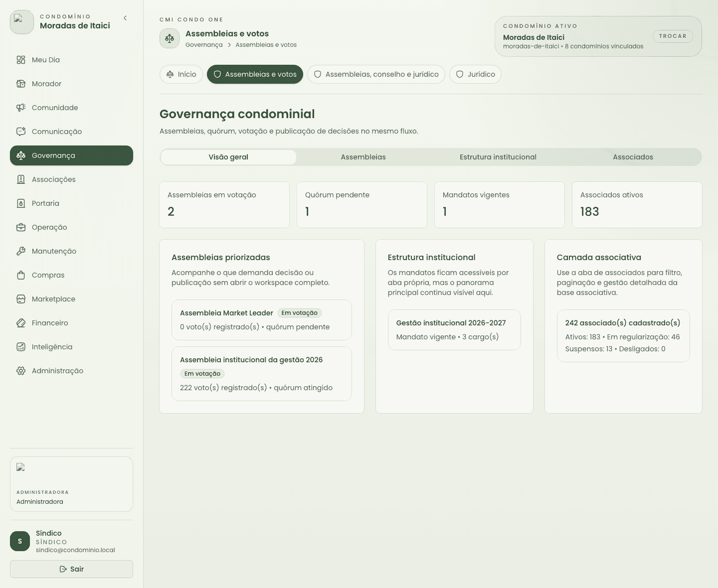
Task: Open the 242 associado(s) cadastrado(s) card
Action: (623, 336)
